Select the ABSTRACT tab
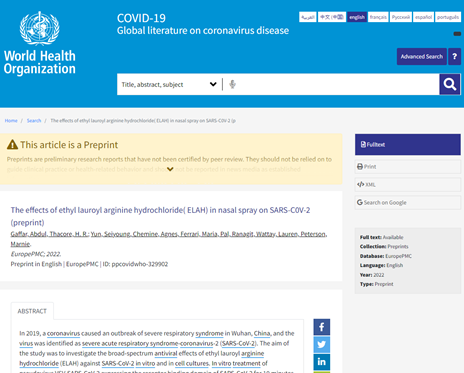Image resolution: width=464 pixels, height=373 pixels. [32, 311]
